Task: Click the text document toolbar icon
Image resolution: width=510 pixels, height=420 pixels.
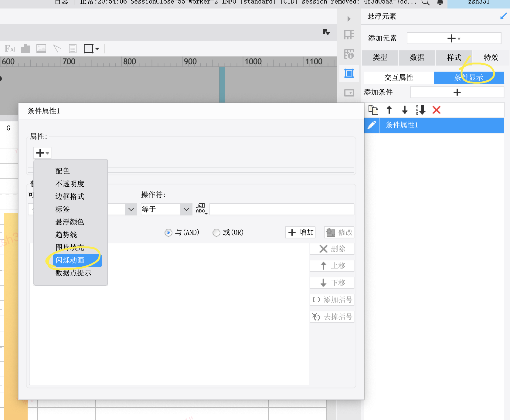Action: (x=73, y=49)
